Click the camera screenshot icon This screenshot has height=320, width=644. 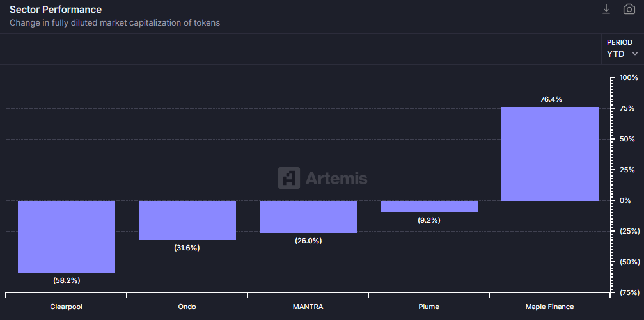click(629, 9)
